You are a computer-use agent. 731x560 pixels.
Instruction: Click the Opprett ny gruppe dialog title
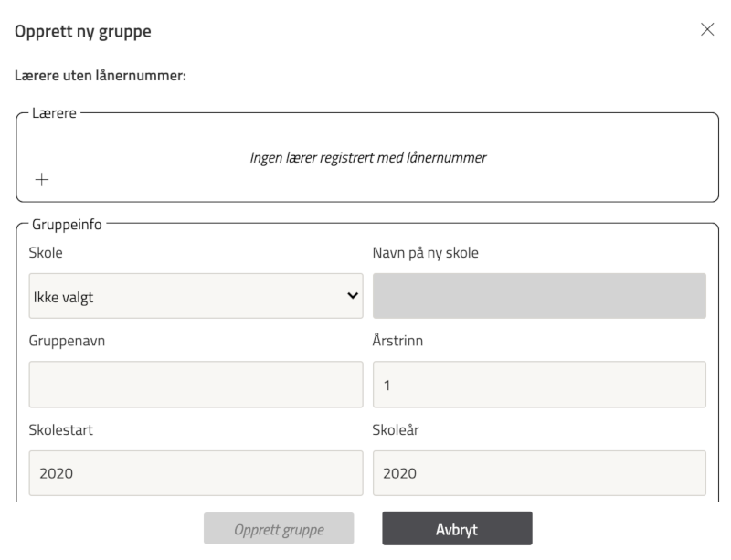pos(83,32)
